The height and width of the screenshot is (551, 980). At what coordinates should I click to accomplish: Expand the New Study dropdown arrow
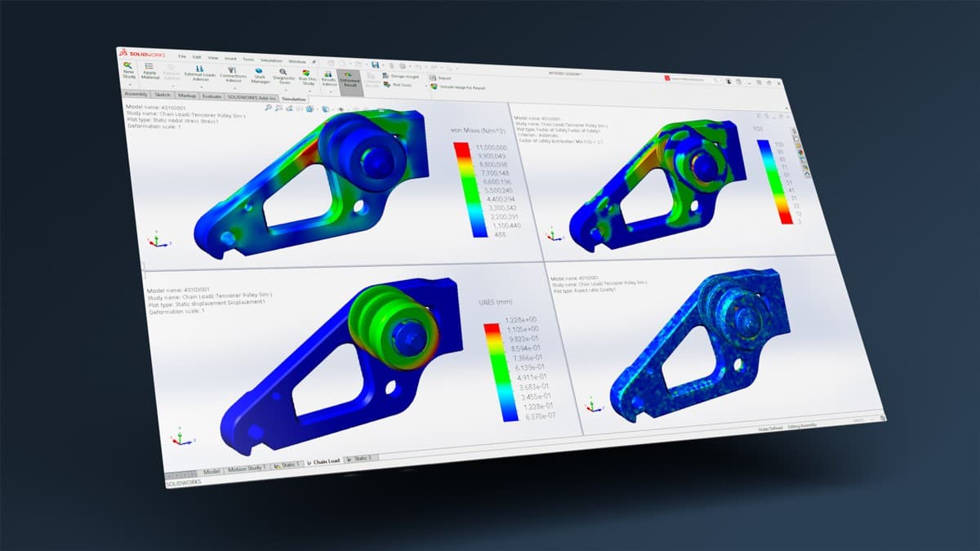[129, 84]
